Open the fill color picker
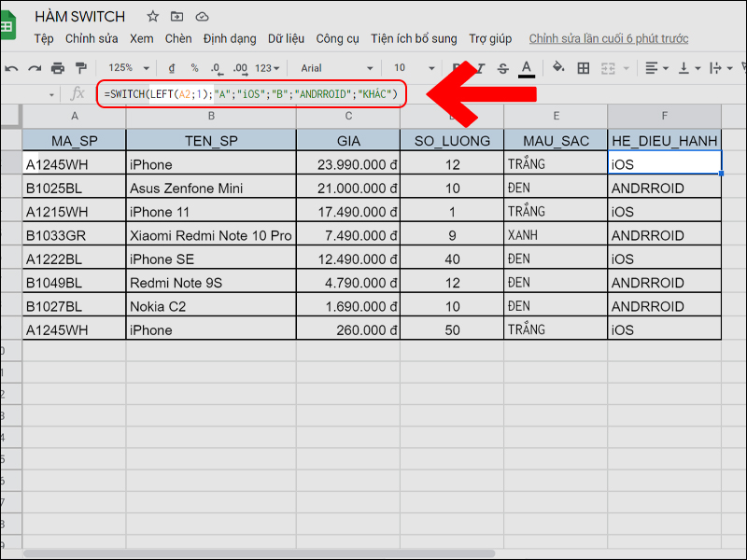Screen dimensions: 747x560 point(558,67)
